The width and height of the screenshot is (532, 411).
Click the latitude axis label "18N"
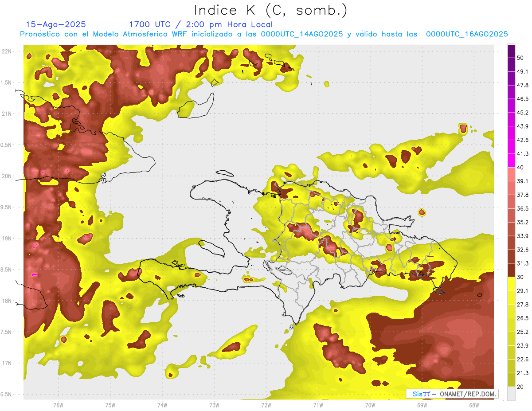(7, 301)
